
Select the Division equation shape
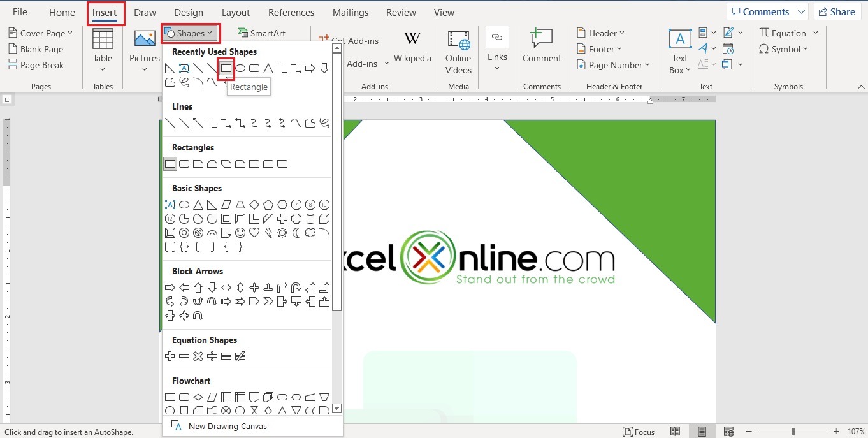coord(212,356)
